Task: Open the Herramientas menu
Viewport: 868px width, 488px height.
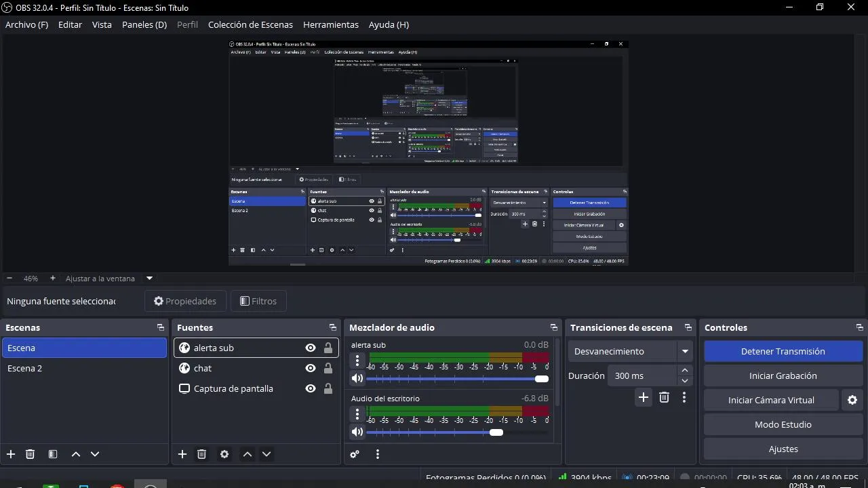Action: (331, 24)
